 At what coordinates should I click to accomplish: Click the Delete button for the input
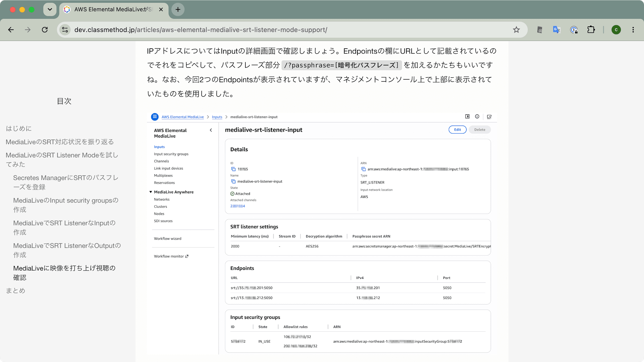click(480, 130)
